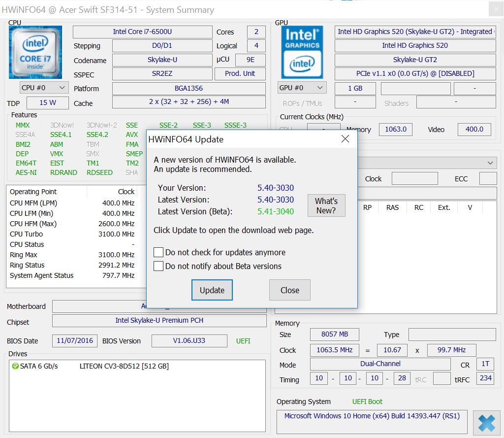Image resolution: width=504 pixels, height=438 pixels.
Task: Open the memory module dropdown arrow
Action: click(x=490, y=163)
